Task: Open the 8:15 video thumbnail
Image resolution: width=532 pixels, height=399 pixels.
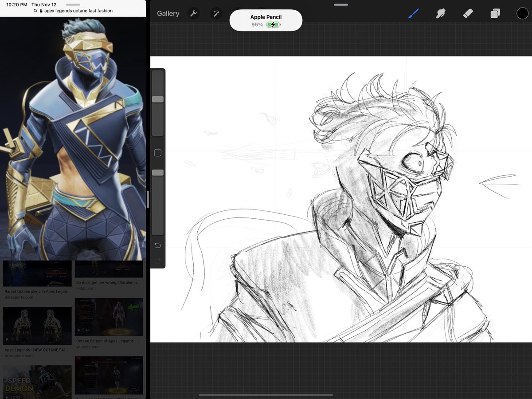Action: pyautogui.click(x=37, y=326)
